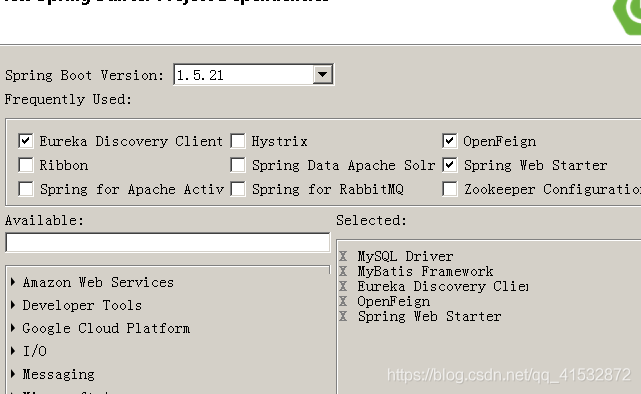Viewport: 641px width, 394px height.
Task: Uncheck Eureka Discovery Client checkbox
Action: tap(26, 141)
